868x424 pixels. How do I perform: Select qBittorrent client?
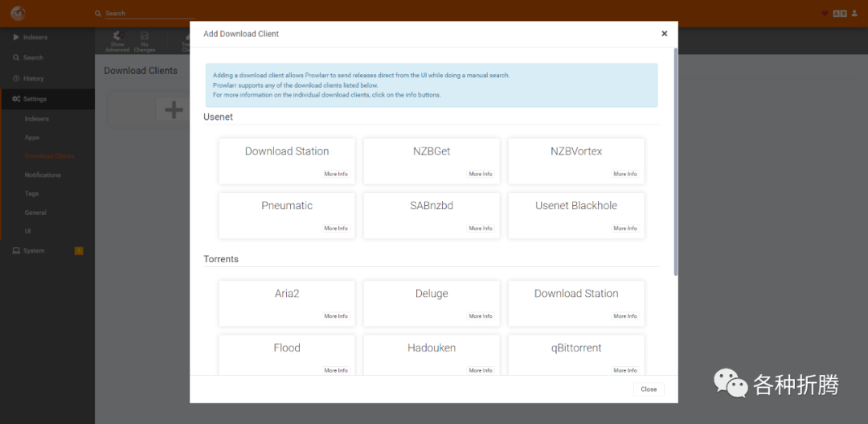(x=576, y=355)
